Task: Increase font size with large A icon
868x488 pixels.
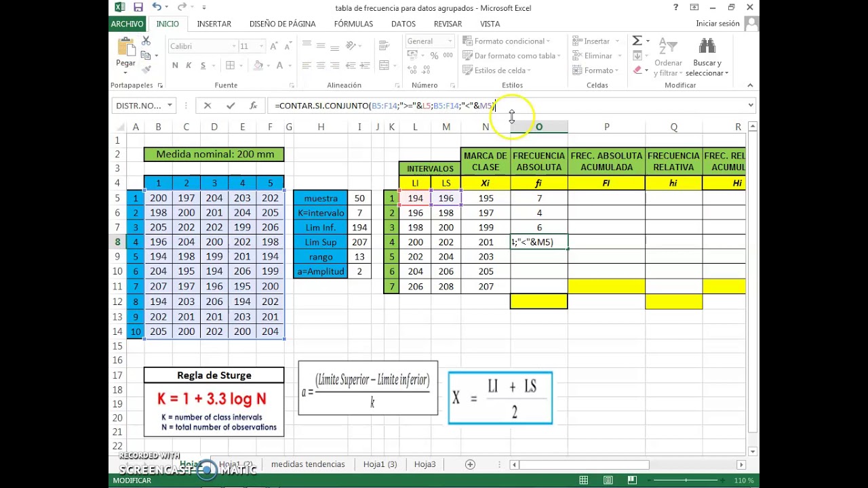Action: pos(273,46)
